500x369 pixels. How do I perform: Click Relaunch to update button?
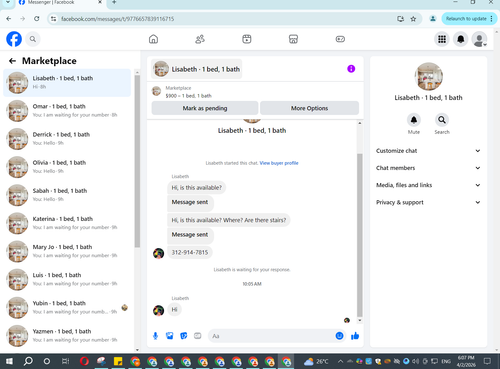click(x=468, y=19)
